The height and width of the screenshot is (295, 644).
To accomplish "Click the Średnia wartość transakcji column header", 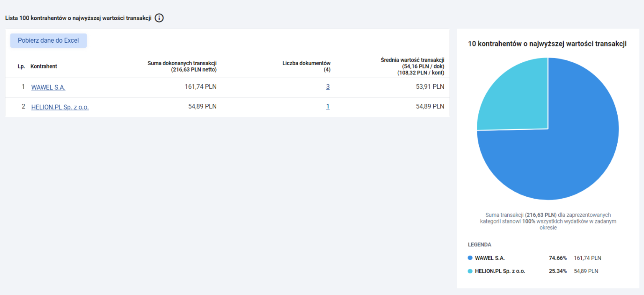I will (x=412, y=66).
